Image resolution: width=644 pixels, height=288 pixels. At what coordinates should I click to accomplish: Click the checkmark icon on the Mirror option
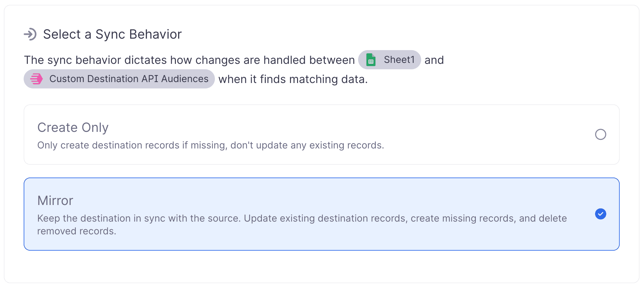click(601, 214)
